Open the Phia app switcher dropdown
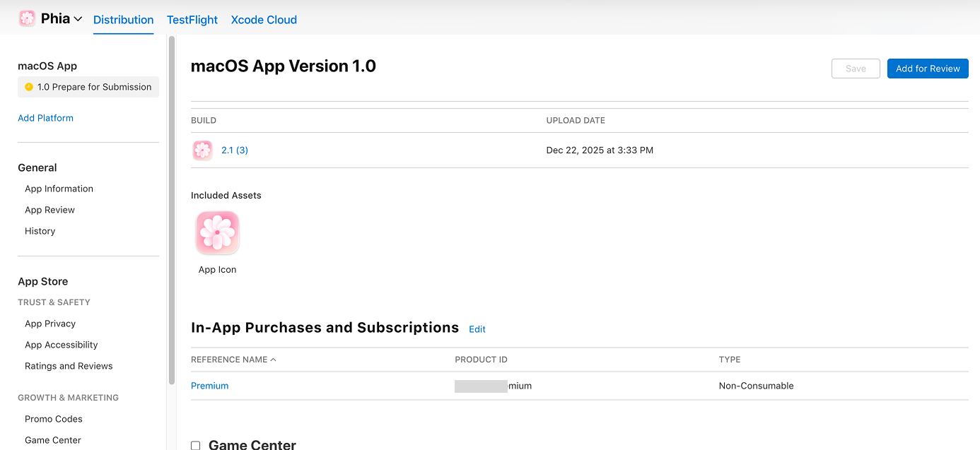 coord(78,19)
